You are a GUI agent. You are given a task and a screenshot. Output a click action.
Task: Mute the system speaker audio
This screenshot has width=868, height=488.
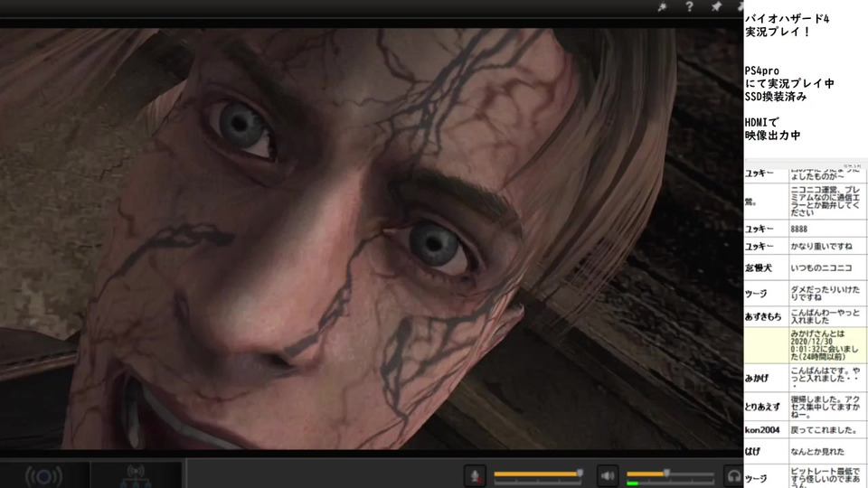tap(608, 476)
